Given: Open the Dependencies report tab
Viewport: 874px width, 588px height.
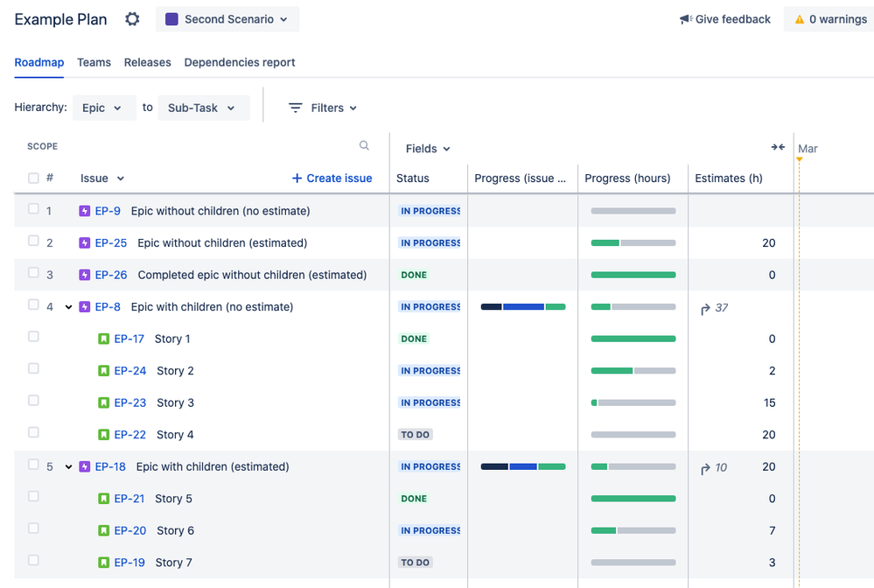Looking at the screenshot, I should (239, 62).
